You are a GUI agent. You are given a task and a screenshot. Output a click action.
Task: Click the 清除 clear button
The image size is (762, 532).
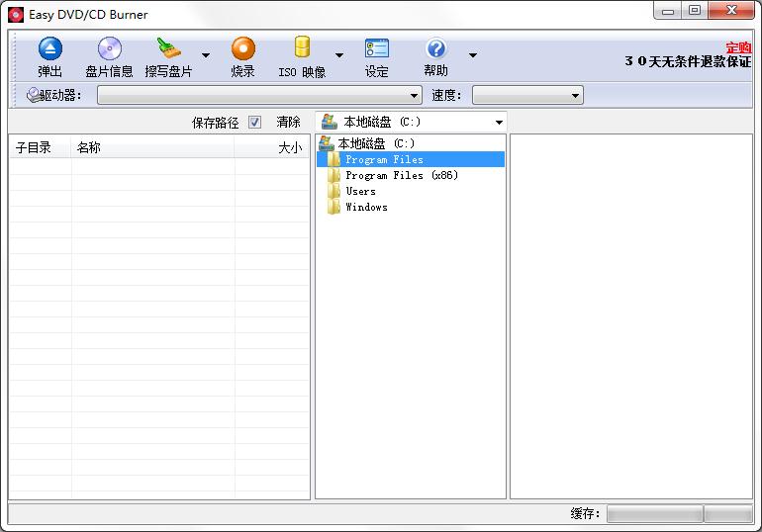(288, 123)
